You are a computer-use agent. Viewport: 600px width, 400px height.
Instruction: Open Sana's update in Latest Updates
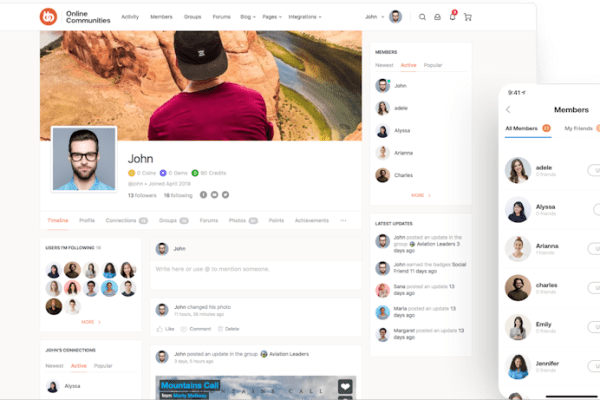(x=420, y=290)
